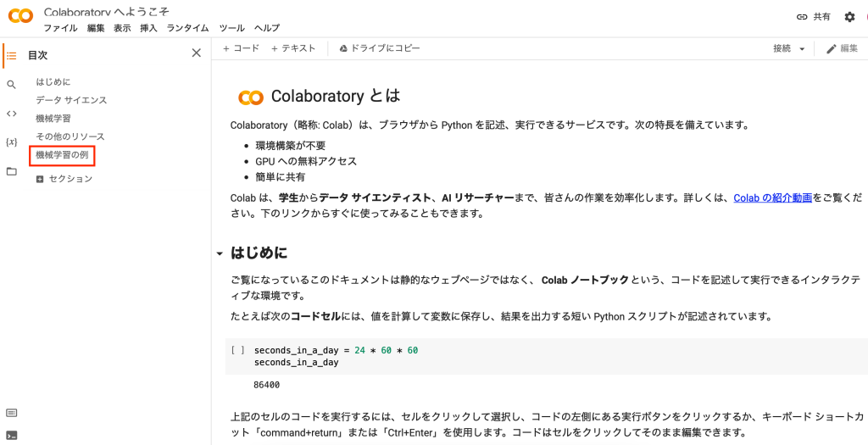Open the search panel icon
The width and height of the screenshot is (868, 445).
tap(11, 85)
